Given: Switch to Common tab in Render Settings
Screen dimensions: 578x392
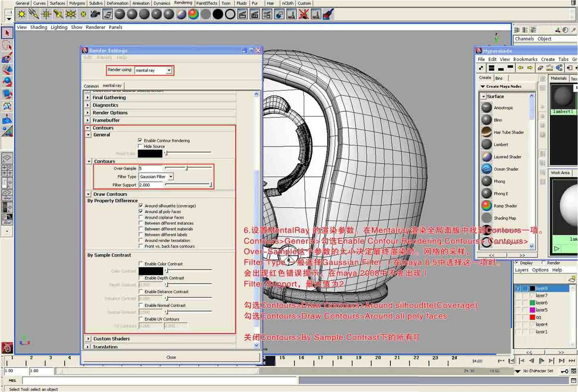Looking at the screenshot, I should 91,86.
